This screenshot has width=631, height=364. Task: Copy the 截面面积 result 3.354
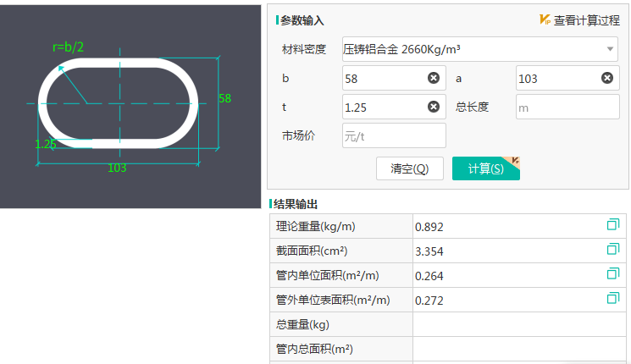[x=613, y=249]
